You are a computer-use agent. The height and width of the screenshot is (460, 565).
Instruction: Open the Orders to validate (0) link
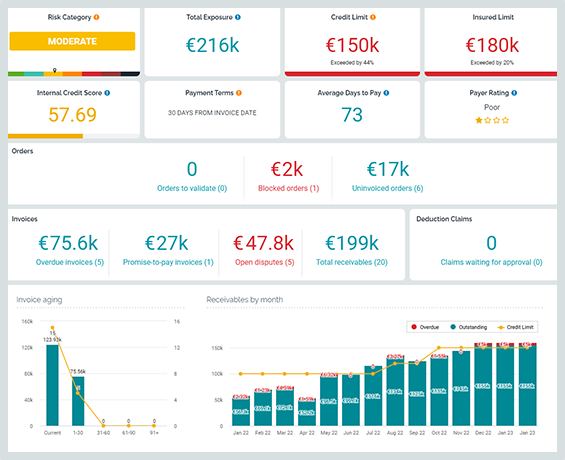[192, 188]
